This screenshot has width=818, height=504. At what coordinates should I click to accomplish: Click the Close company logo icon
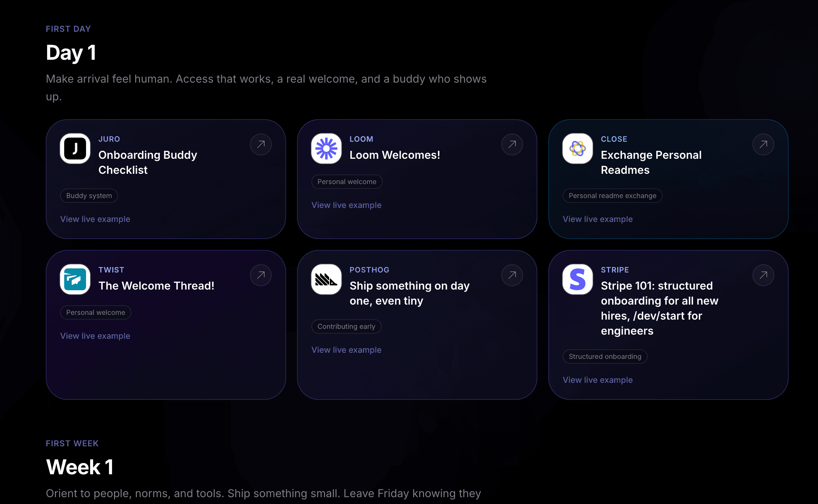click(578, 149)
